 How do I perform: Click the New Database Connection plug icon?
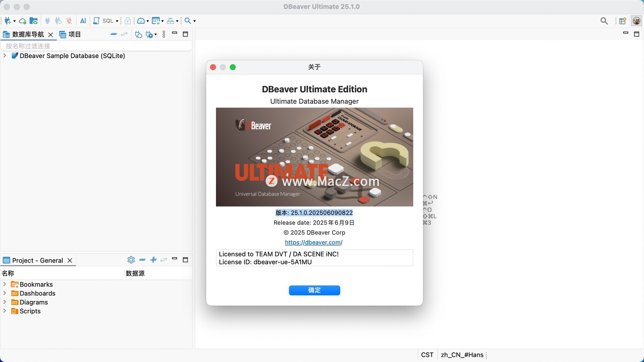pos(8,21)
